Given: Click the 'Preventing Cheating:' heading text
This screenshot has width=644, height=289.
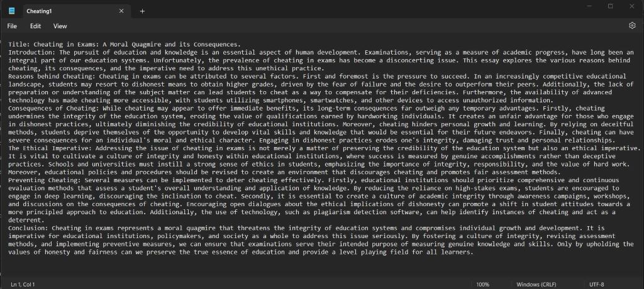Looking at the screenshot, I should point(43,180).
